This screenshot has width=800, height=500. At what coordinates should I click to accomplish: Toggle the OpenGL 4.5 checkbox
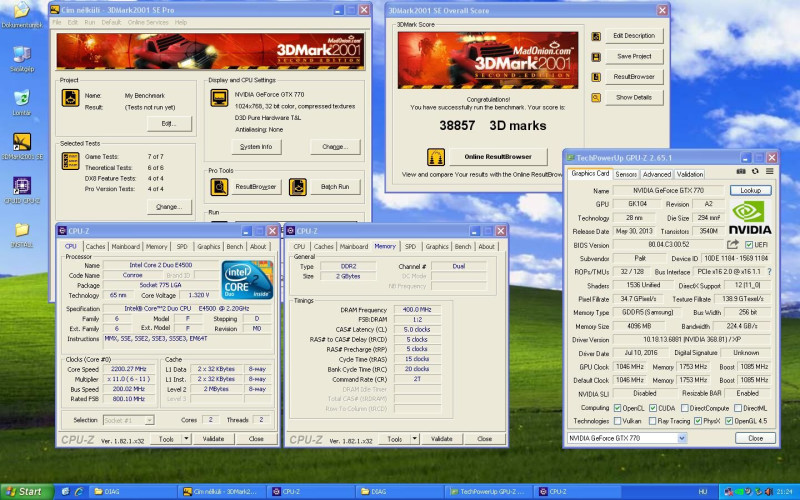[729, 421]
